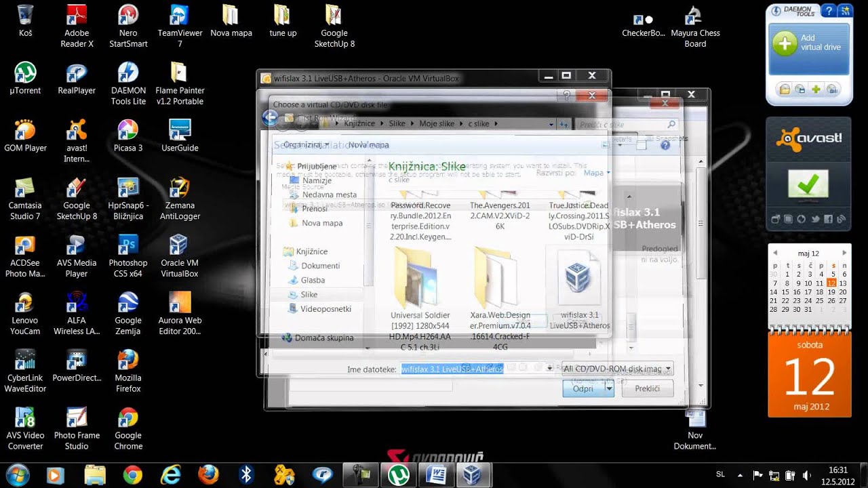The height and width of the screenshot is (488, 868).
Task: Open the Google Zemlja desktop shortcut
Action: (128, 313)
